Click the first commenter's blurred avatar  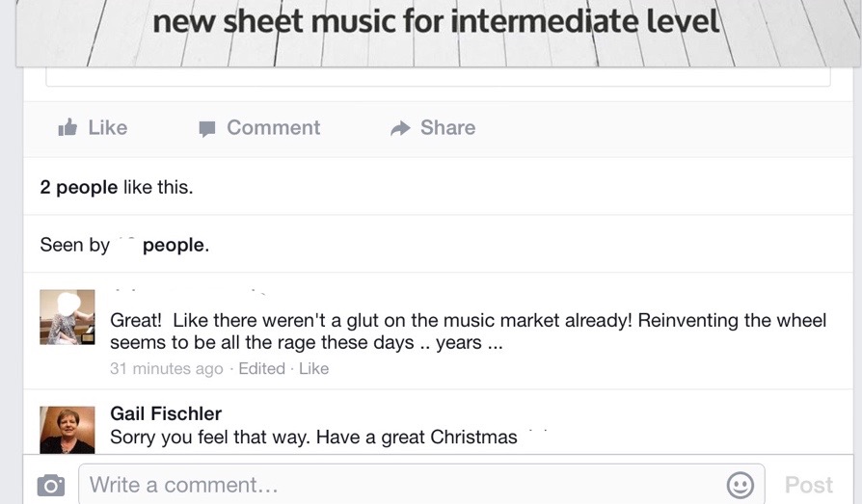67,317
